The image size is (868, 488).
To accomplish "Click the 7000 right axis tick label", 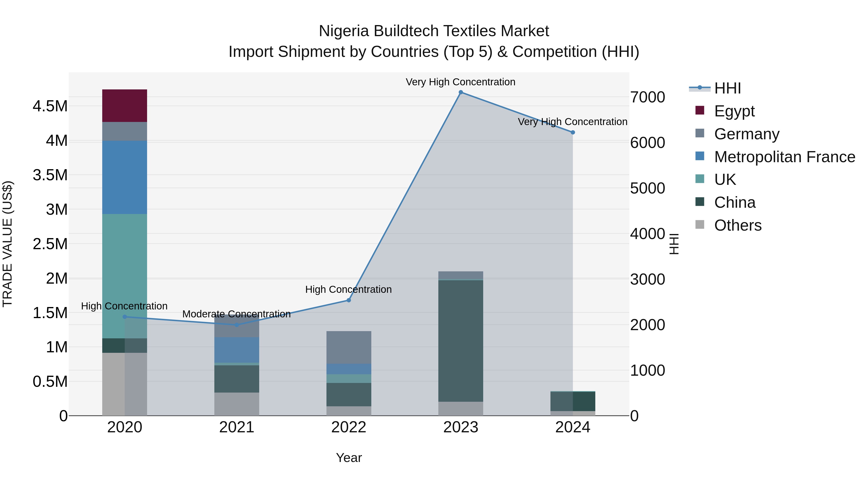I will coord(648,97).
